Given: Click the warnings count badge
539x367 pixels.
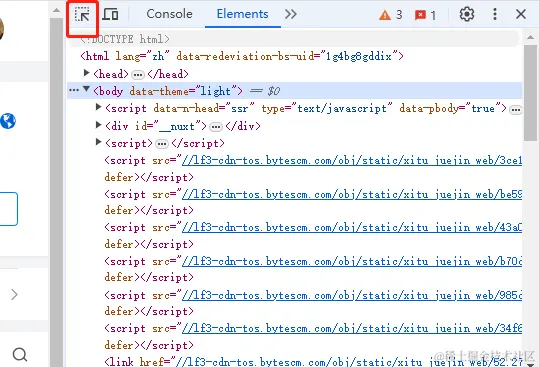Looking at the screenshot, I should pyautogui.click(x=390, y=15).
